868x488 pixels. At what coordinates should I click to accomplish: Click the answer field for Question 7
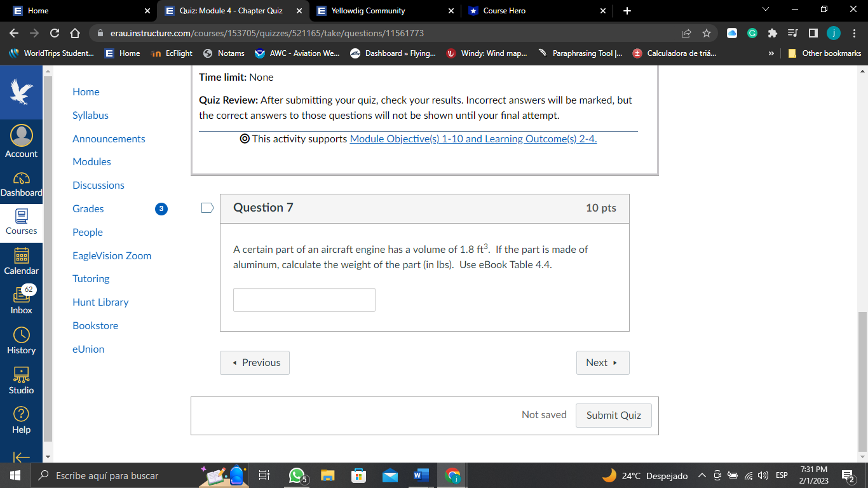tap(304, 299)
